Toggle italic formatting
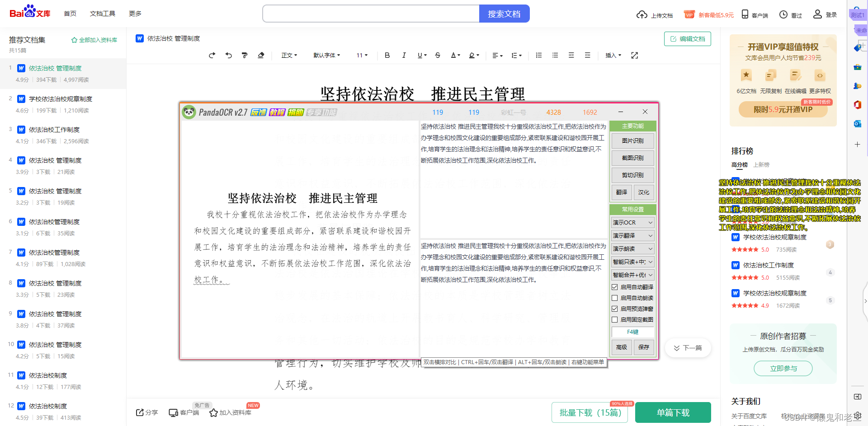 click(x=404, y=55)
